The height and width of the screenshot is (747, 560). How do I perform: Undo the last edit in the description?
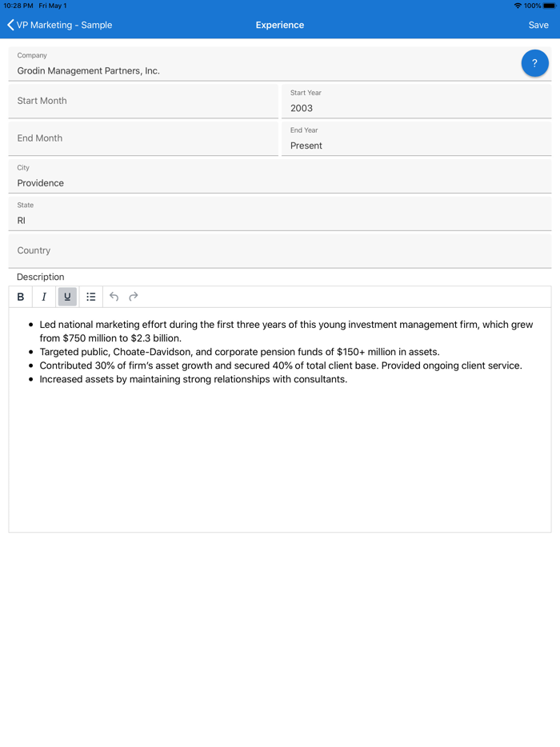pos(114,297)
